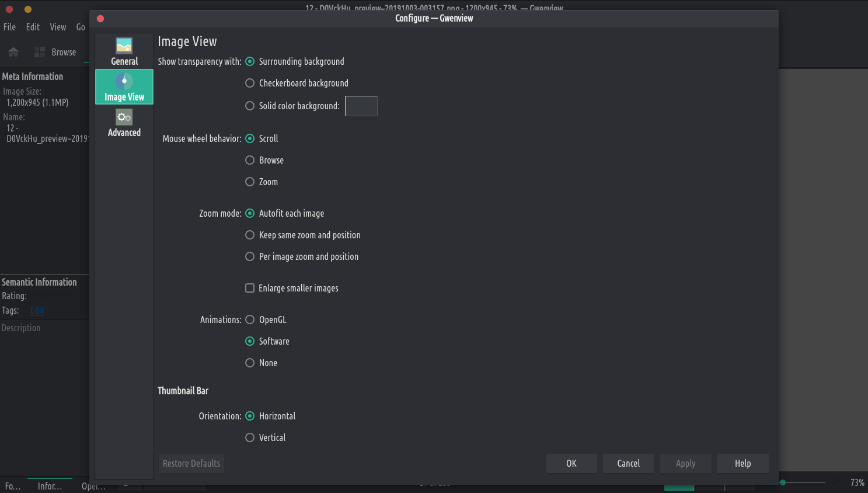The image size is (868, 493).
Task: Open the Advanced settings page
Action: 124,123
